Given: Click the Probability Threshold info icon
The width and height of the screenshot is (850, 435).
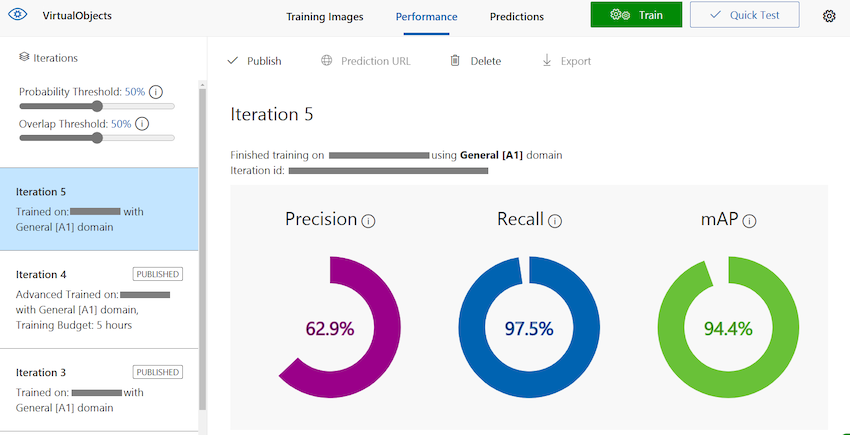Looking at the screenshot, I should coord(156,92).
